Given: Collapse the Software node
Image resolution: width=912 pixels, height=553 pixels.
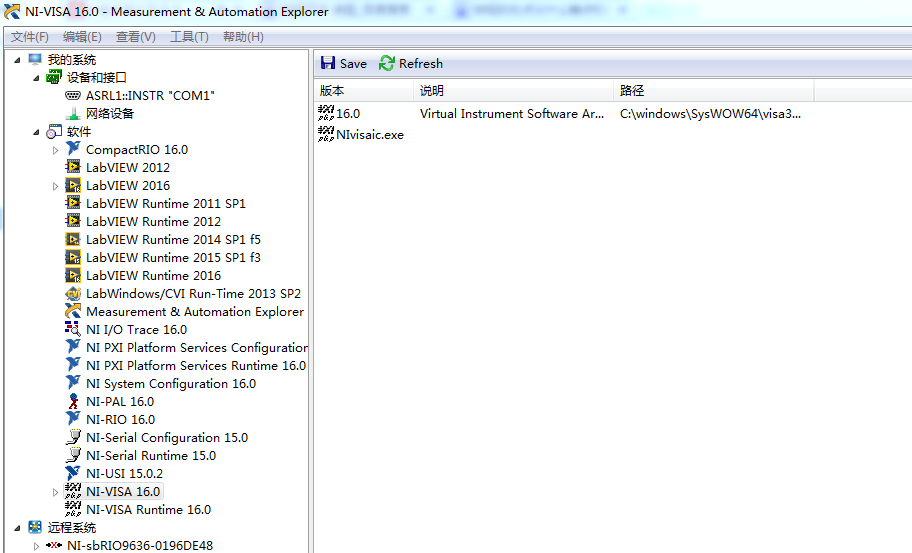Looking at the screenshot, I should pyautogui.click(x=36, y=132).
